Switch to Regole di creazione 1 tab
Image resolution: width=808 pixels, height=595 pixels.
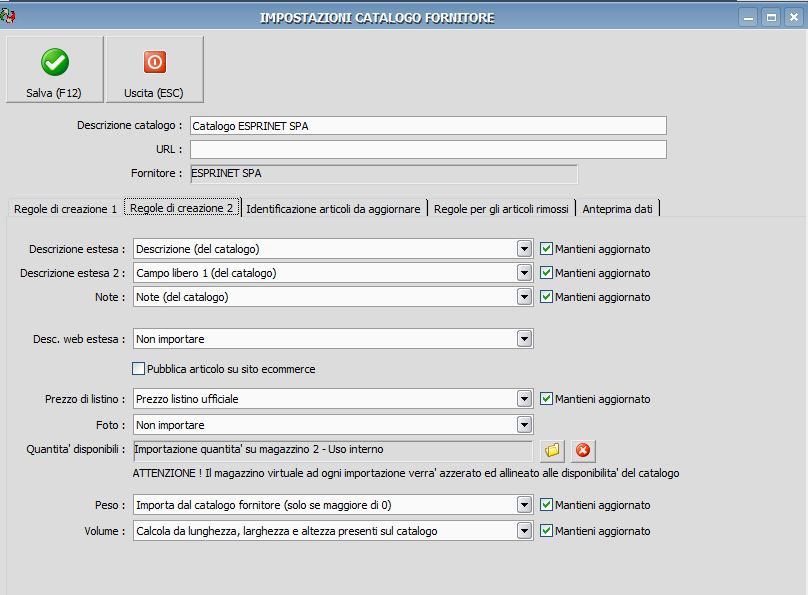(x=65, y=208)
